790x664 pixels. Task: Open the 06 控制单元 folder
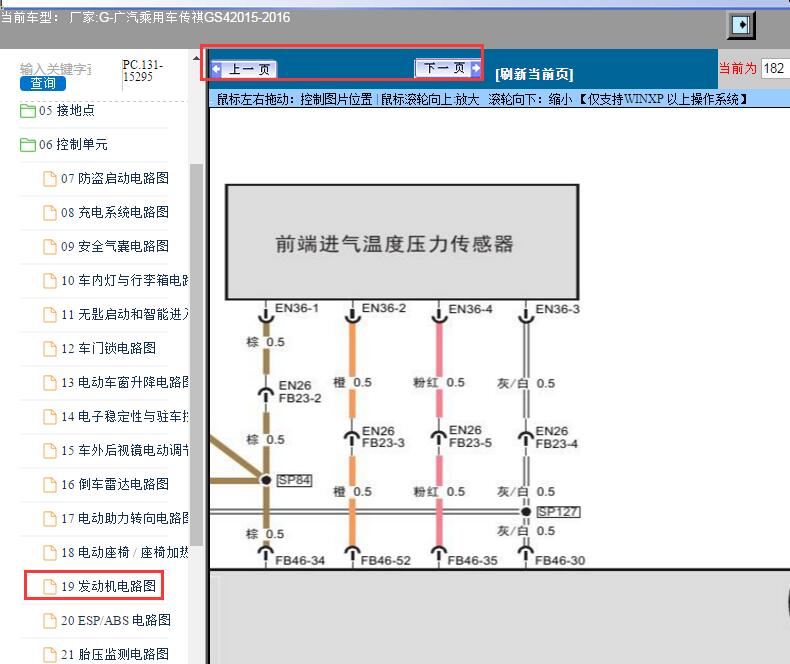(73, 145)
